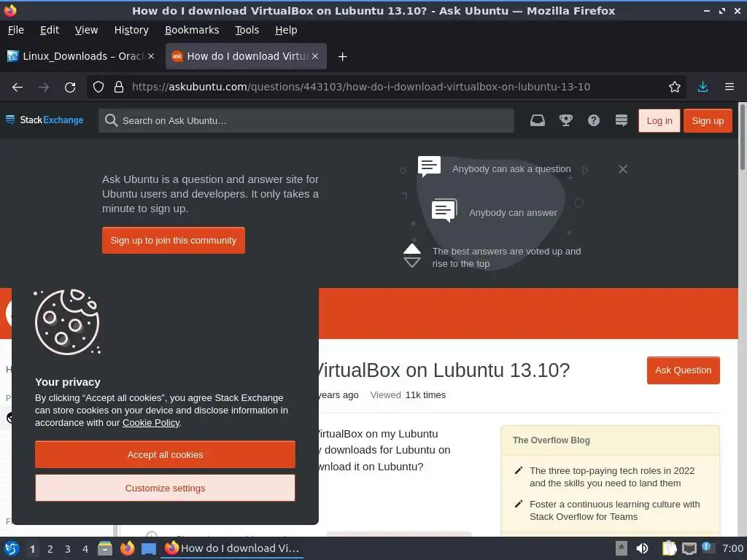Open the View menu
Image resolution: width=747 pixels, height=560 pixels.
coord(86,30)
